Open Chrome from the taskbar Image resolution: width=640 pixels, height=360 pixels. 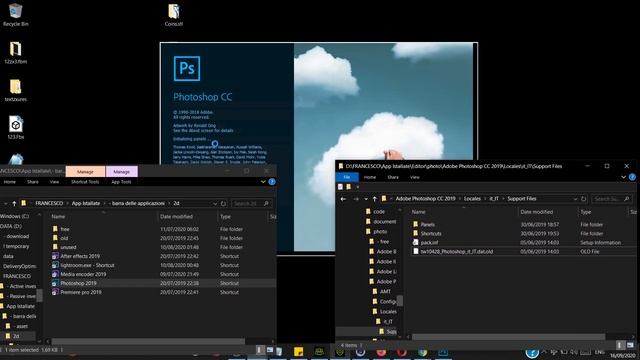[422, 352]
